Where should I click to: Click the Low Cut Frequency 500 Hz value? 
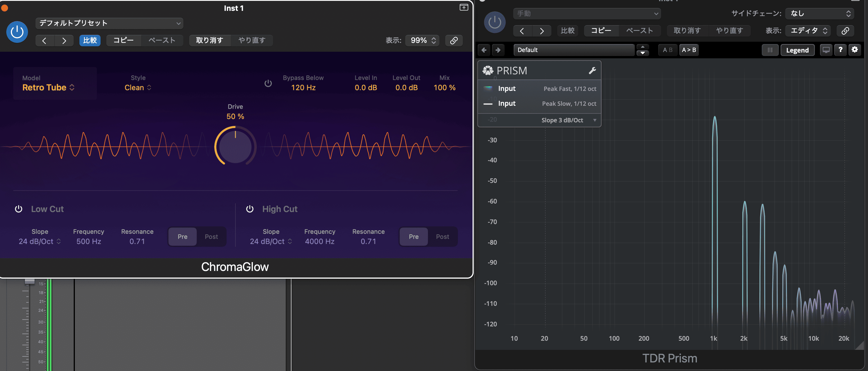pyautogui.click(x=89, y=241)
